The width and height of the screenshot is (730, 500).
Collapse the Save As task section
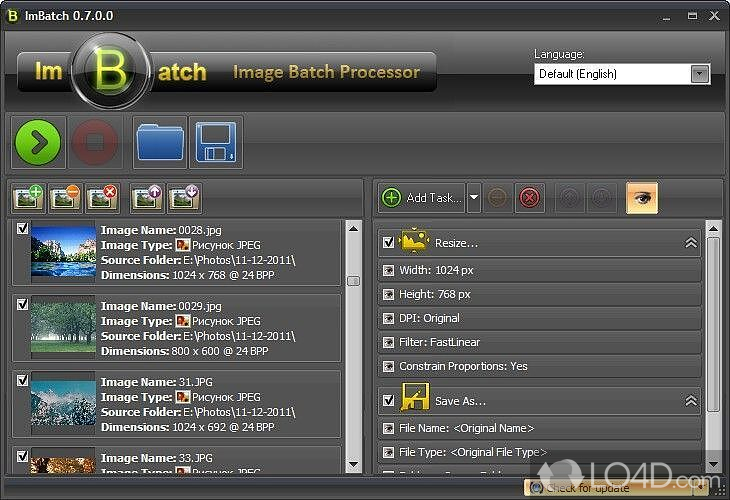click(x=691, y=400)
